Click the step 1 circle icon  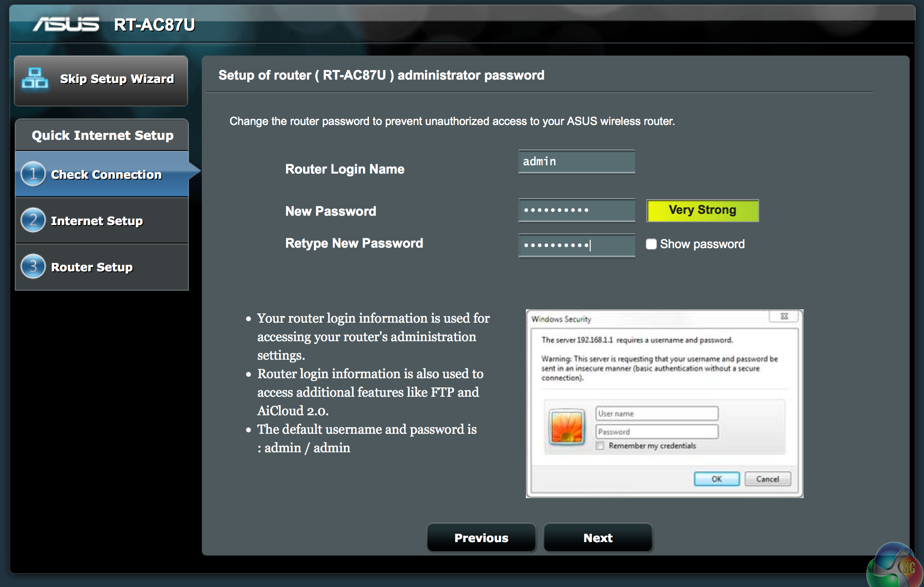[33, 174]
